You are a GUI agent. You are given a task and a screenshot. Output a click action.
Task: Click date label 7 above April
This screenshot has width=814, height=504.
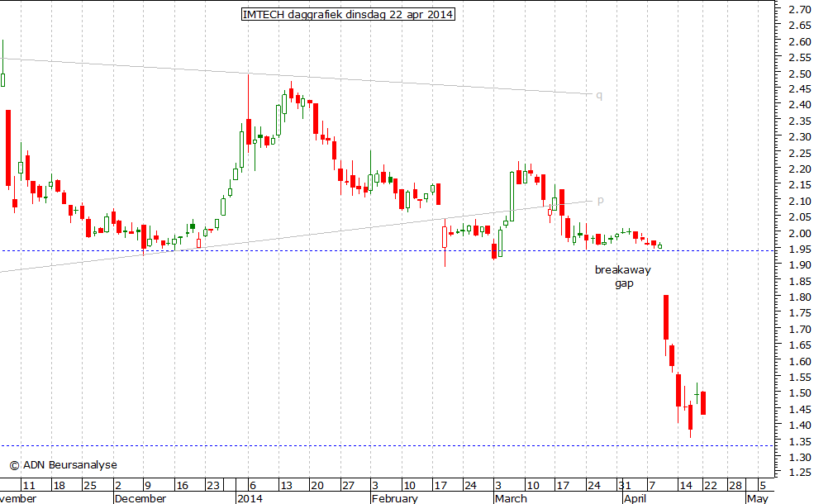(652, 485)
